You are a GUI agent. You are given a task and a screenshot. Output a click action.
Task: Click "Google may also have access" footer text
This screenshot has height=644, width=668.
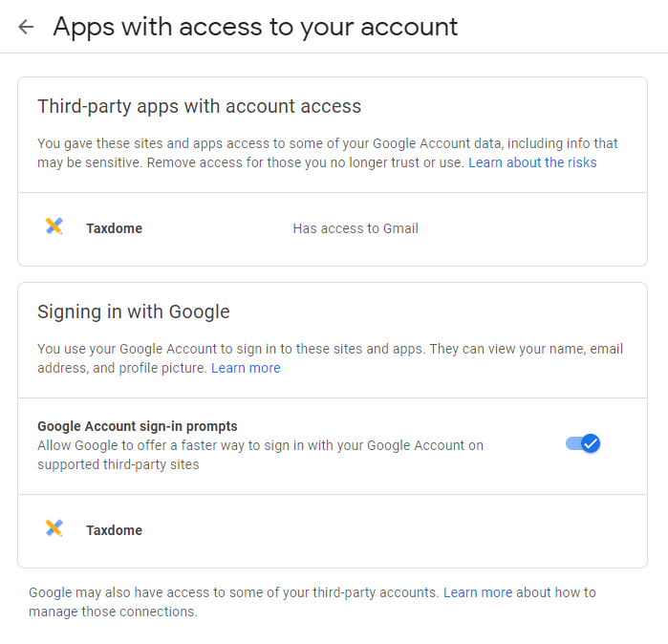point(234,592)
